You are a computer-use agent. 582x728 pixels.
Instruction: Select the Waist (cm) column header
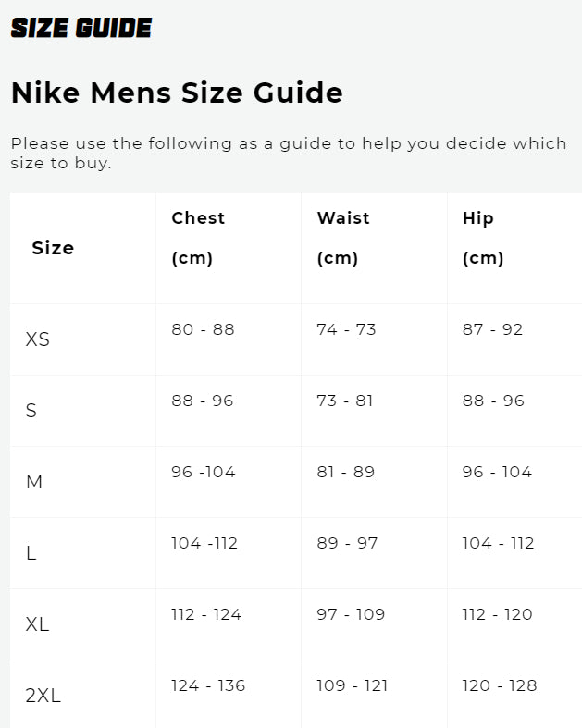tap(343, 238)
